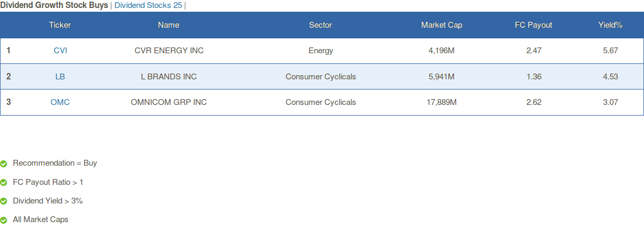Screen dimensions: 644x228
Task: Click the 17,889M market cap value
Action: coord(442,102)
